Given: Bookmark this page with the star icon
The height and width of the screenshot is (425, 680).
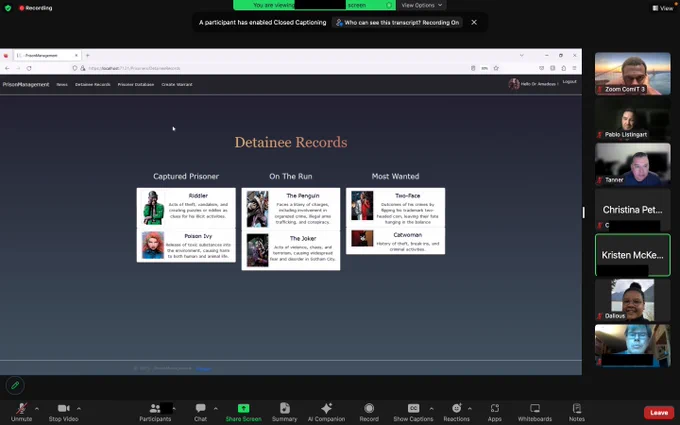Looking at the screenshot, I should click(496, 68).
